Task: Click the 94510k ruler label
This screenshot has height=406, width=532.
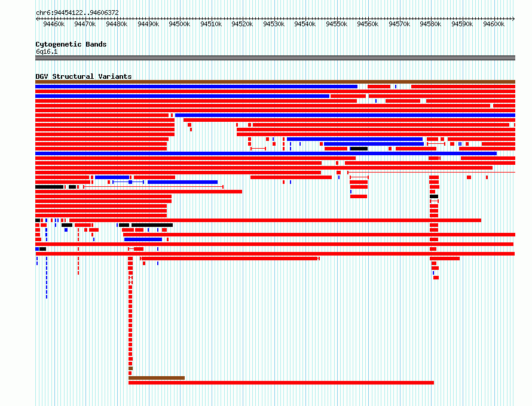Action: [210, 24]
